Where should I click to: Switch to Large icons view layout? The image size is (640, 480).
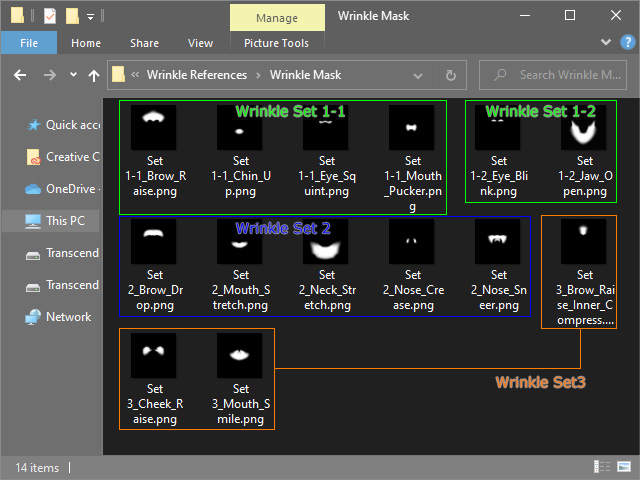[623, 467]
